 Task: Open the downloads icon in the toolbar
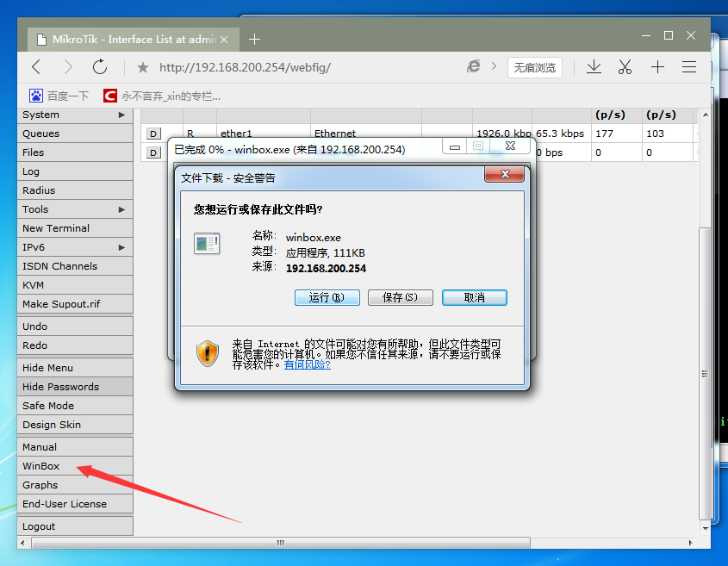(x=594, y=67)
